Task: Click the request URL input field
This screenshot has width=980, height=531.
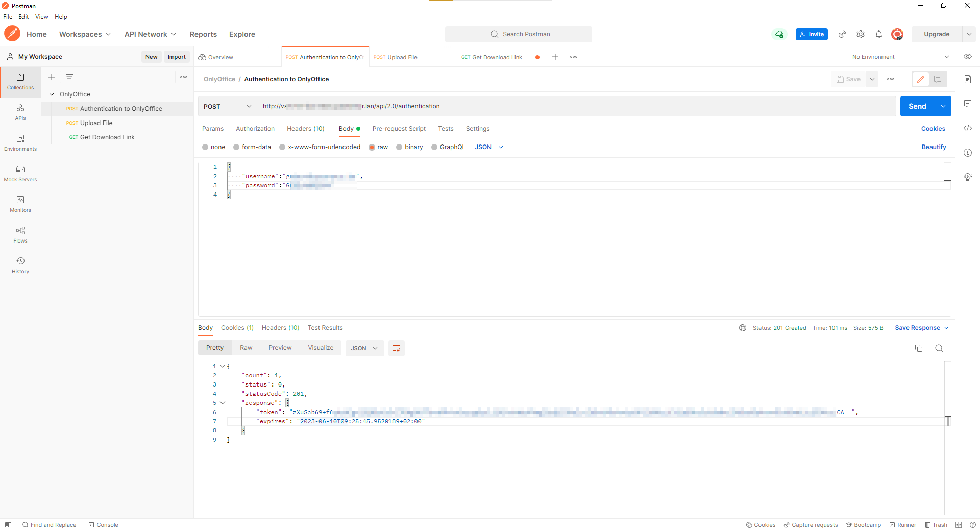Action: coord(576,106)
